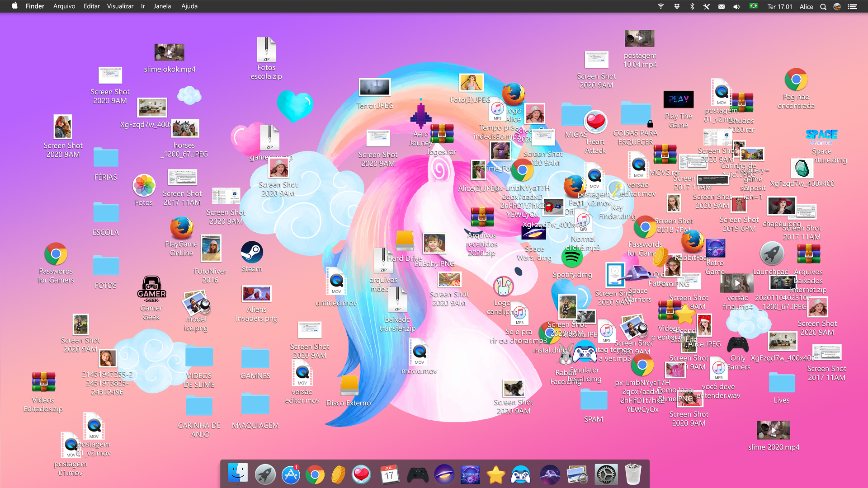Select the Hard Drive icon
Viewport: 868px width, 488px height.
pos(405,241)
